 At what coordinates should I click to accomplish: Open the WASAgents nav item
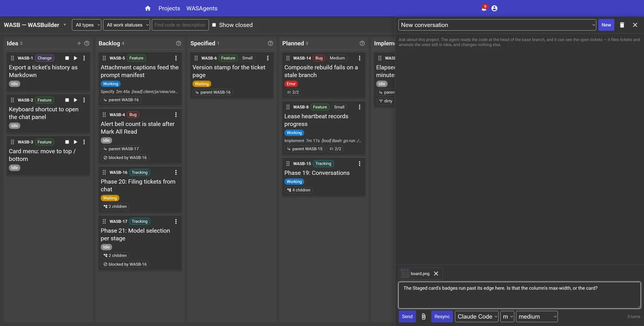(202, 8)
